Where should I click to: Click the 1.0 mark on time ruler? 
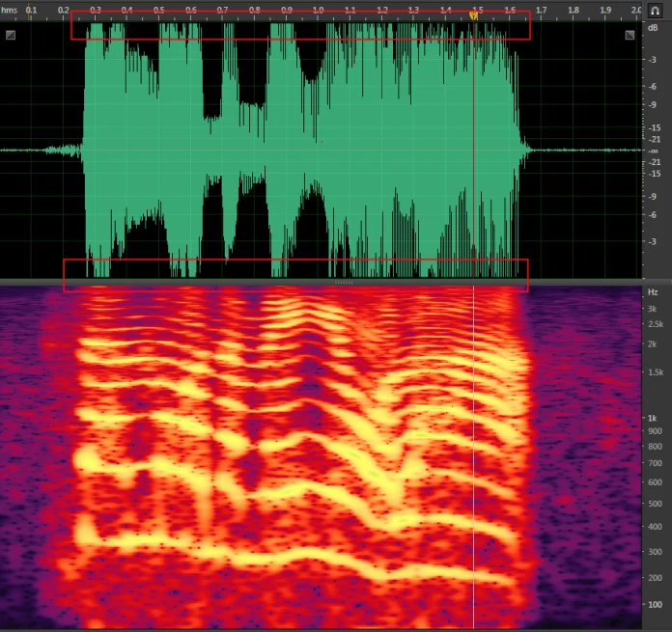(318, 10)
